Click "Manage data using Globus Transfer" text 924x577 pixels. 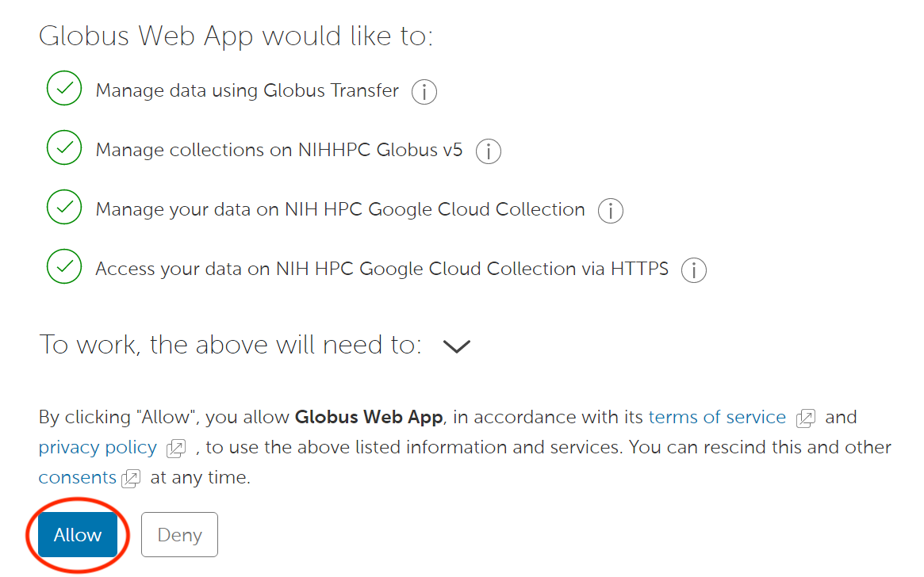pyautogui.click(x=247, y=90)
